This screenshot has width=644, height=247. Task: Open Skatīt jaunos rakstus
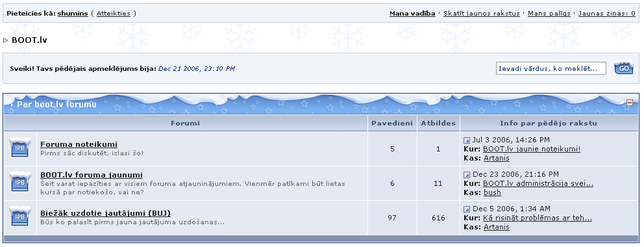click(481, 14)
